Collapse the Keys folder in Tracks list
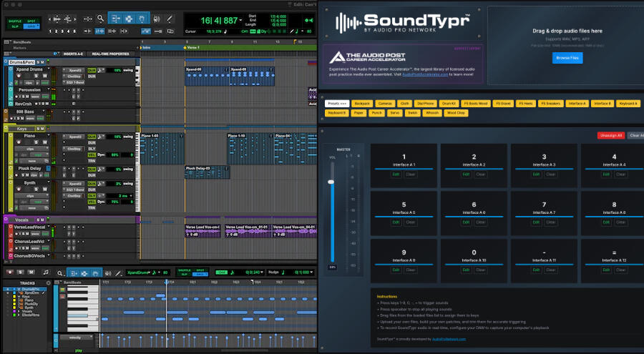The image size is (644, 354). (19, 297)
